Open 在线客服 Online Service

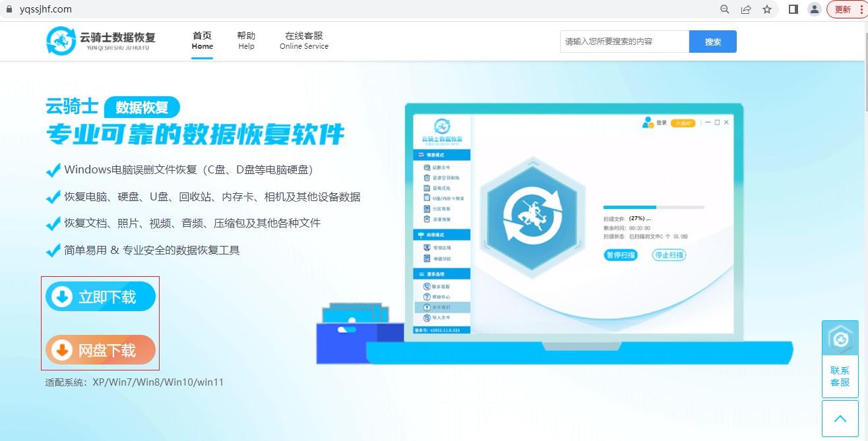coord(304,40)
